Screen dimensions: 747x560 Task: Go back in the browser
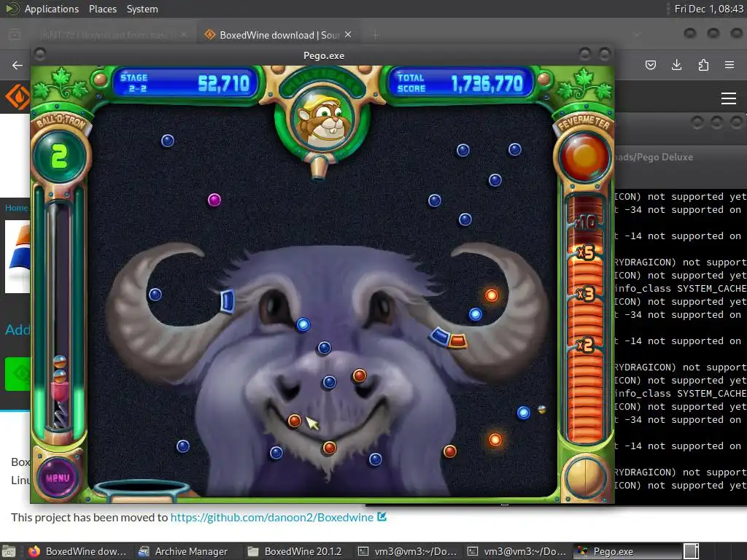coord(18,65)
